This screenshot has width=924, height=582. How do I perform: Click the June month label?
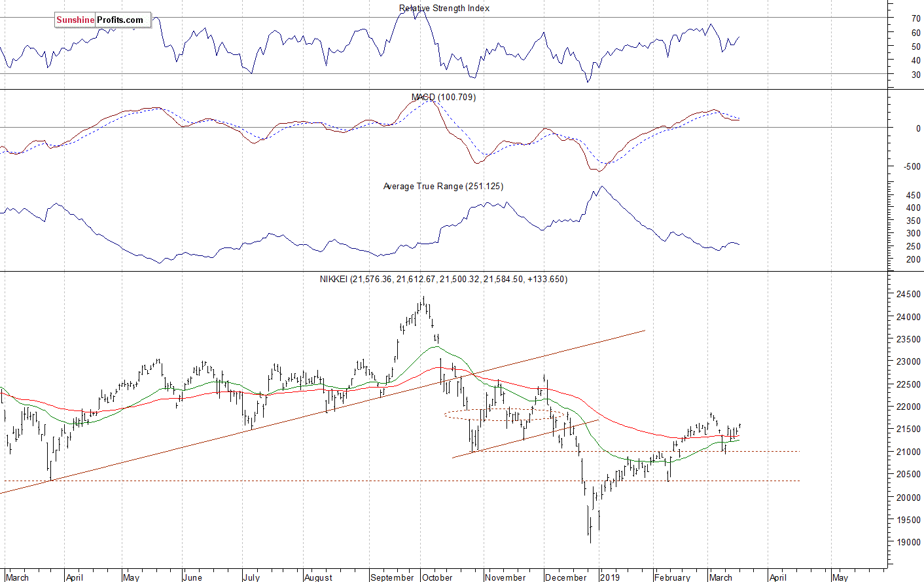click(192, 577)
